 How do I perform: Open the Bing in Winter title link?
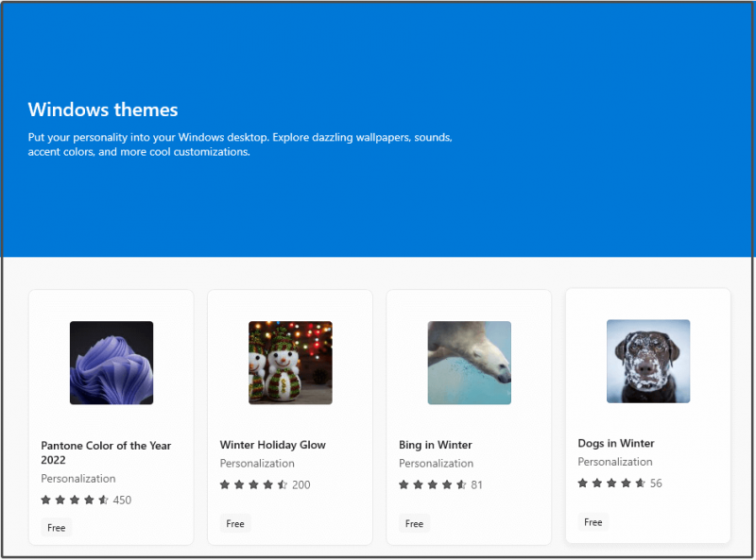(436, 445)
